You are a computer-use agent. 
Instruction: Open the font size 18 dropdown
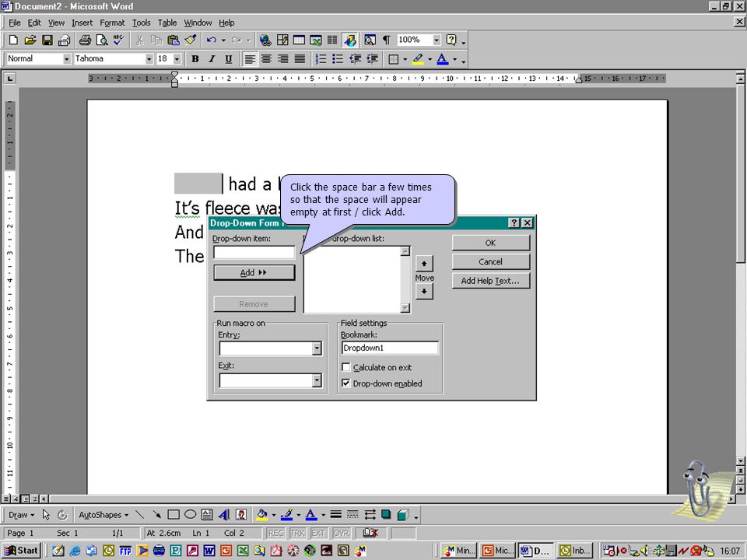click(x=177, y=58)
